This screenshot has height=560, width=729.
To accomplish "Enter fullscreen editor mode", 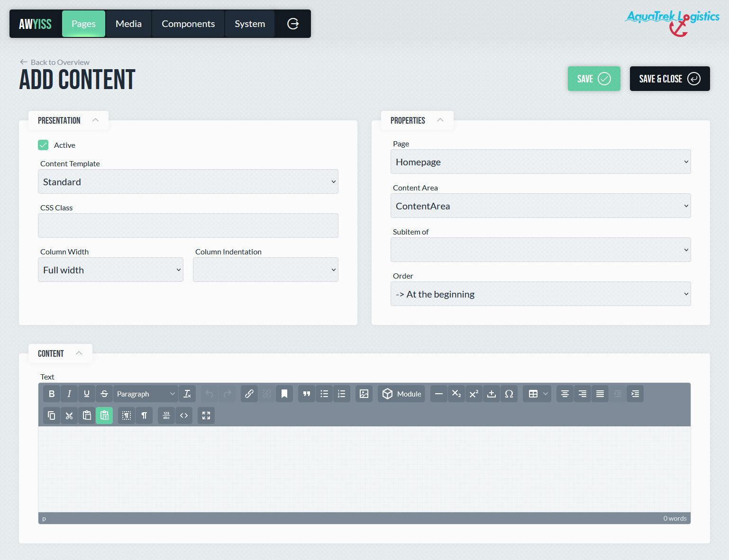I will (206, 415).
